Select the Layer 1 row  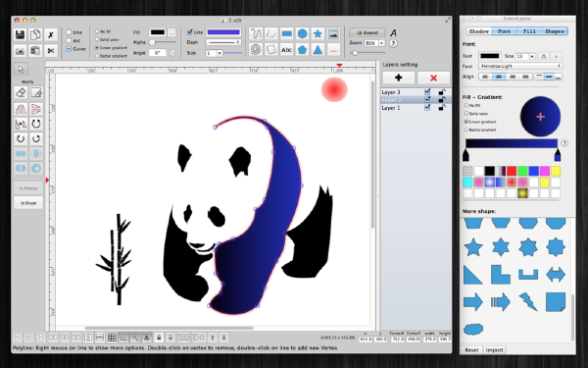pyautogui.click(x=416, y=108)
